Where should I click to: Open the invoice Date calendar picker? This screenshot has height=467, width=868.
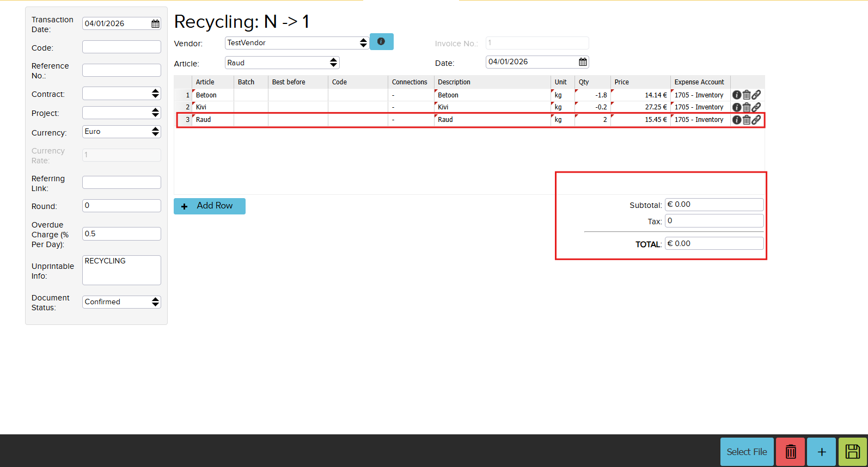pos(583,62)
